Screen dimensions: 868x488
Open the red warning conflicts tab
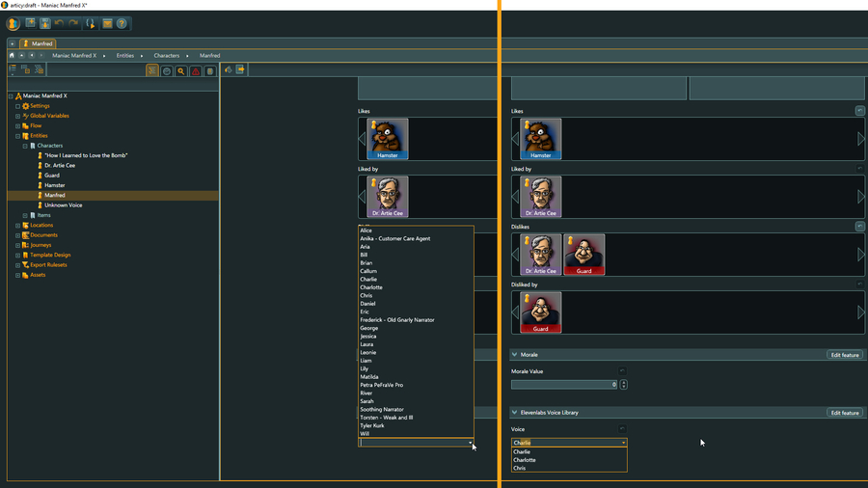click(195, 71)
